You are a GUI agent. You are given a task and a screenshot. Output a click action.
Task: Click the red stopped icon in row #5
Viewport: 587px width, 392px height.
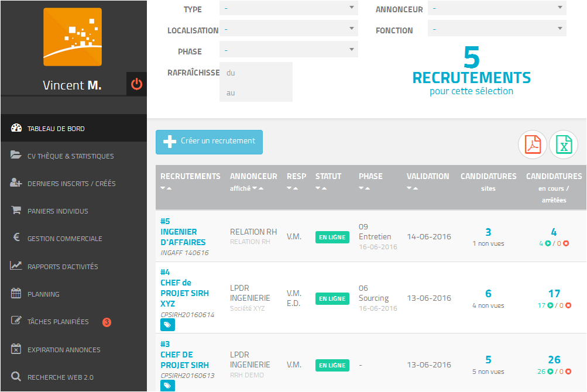point(566,243)
